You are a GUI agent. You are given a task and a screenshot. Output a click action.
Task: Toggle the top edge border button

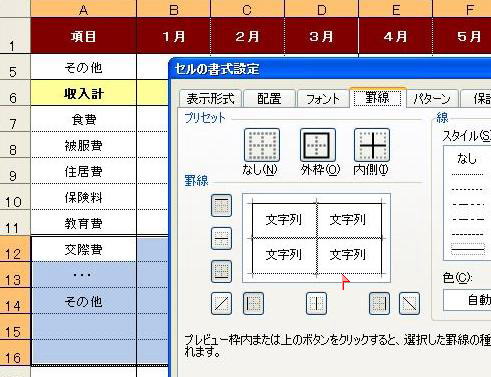pos(222,206)
